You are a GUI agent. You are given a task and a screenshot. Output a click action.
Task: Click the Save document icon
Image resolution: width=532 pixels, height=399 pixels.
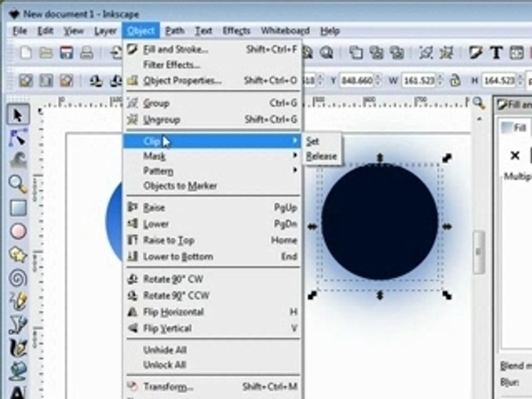[x=66, y=53]
